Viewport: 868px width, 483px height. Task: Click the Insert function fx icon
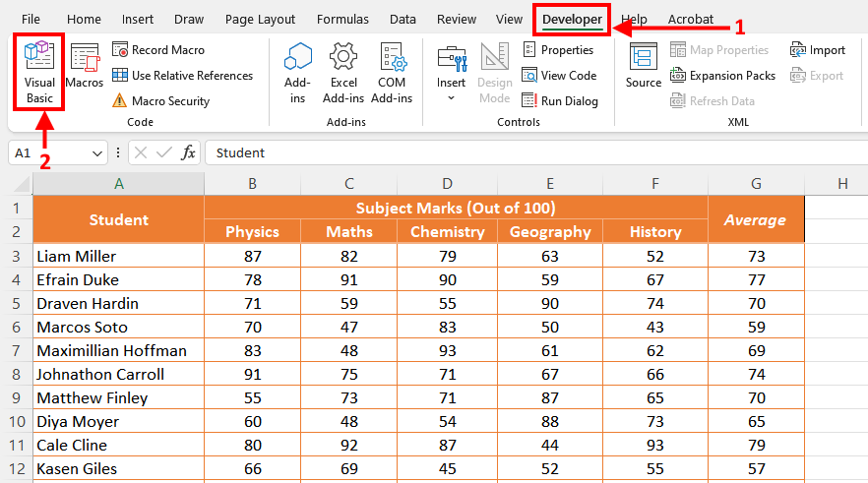[x=189, y=152]
